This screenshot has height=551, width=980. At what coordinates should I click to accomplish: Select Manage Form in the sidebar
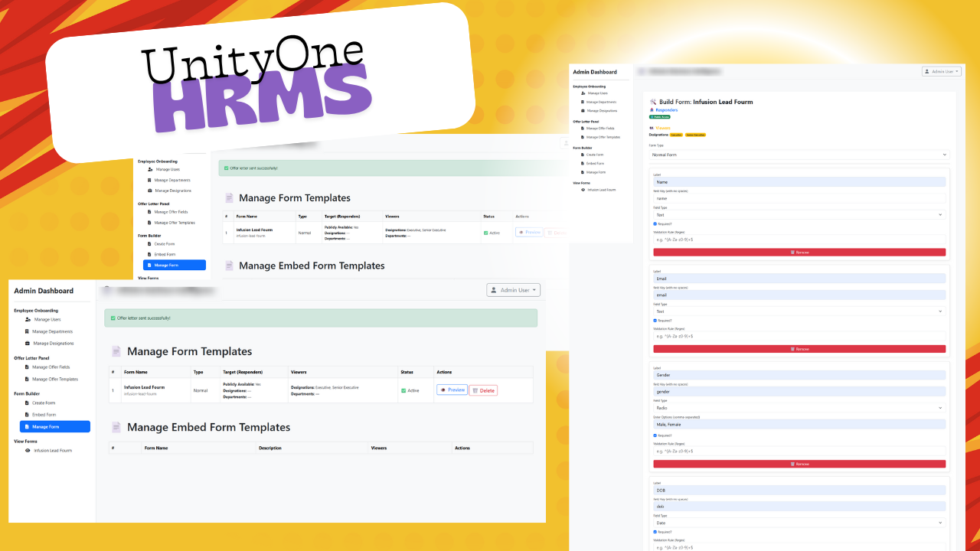(54, 427)
